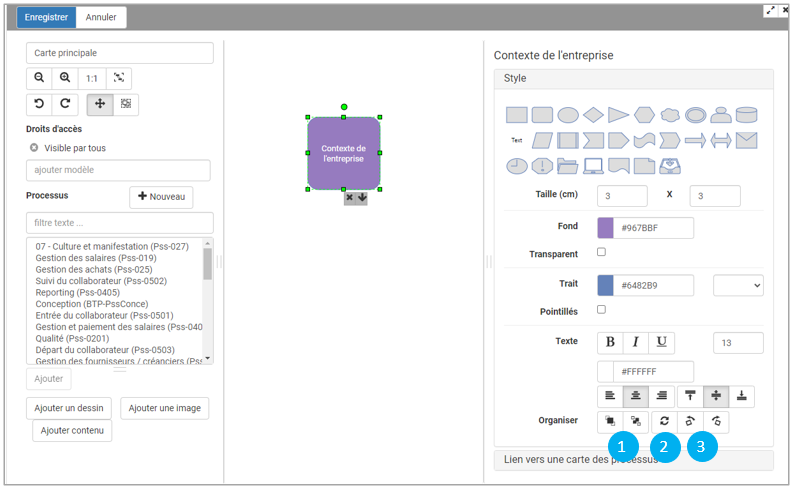Open the Fond purple color swatch
Image resolution: width=793 pixels, height=488 pixels.
[x=606, y=228]
